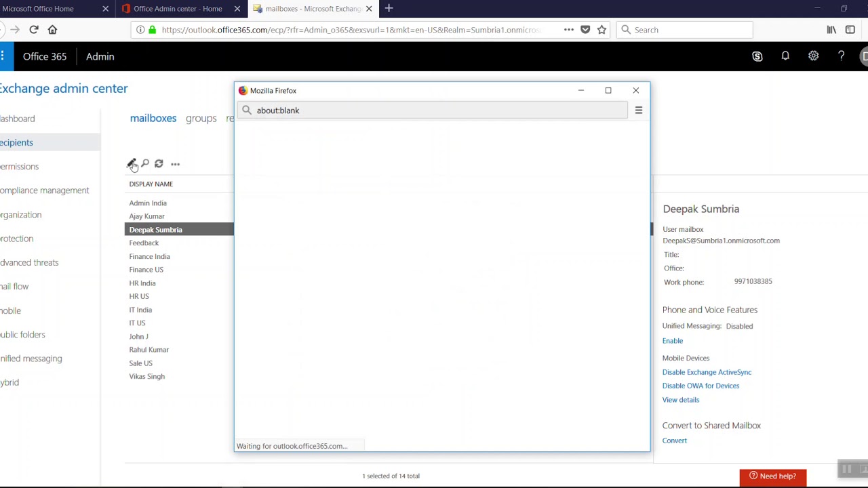Open Skype icon in Office 365 header

(757, 57)
